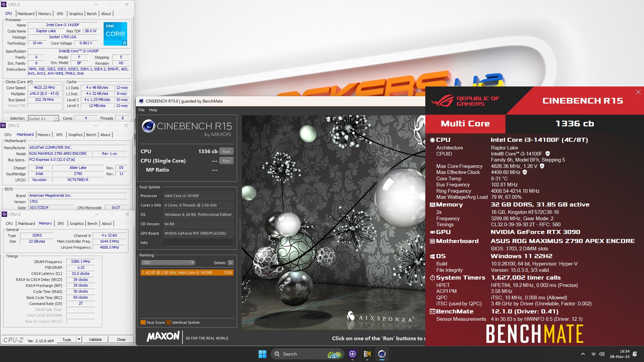Viewport: 644px width, 362px height.
Task: Open About tab in top CPU-Z window
Action: pos(106,14)
